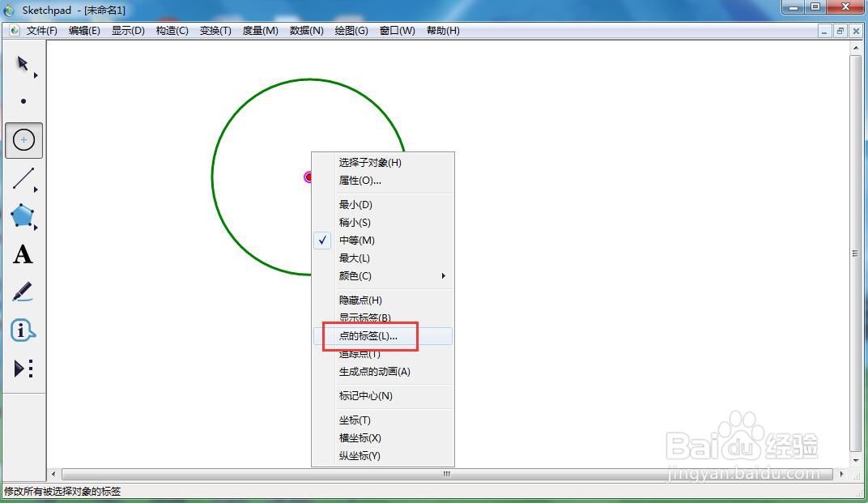This screenshot has height=503, width=868.
Task: Select the Straightedge line tool
Action: point(23,178)
